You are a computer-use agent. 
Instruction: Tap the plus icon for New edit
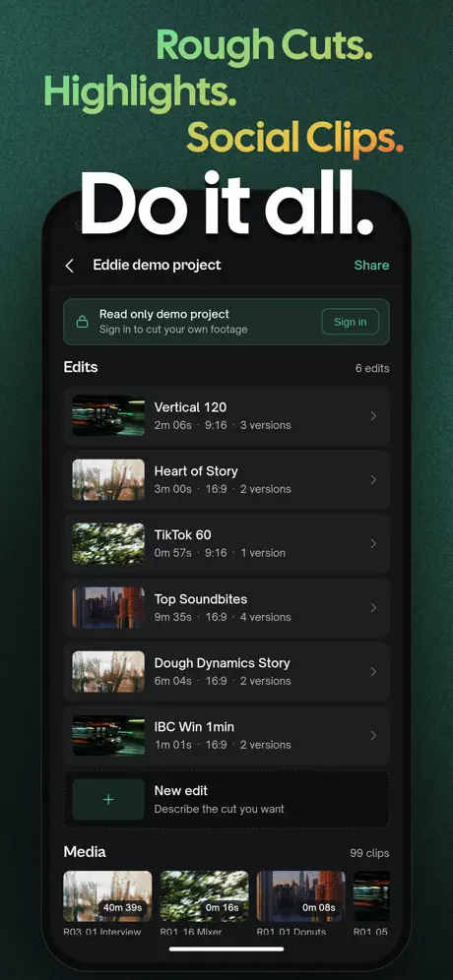[108, 799]
